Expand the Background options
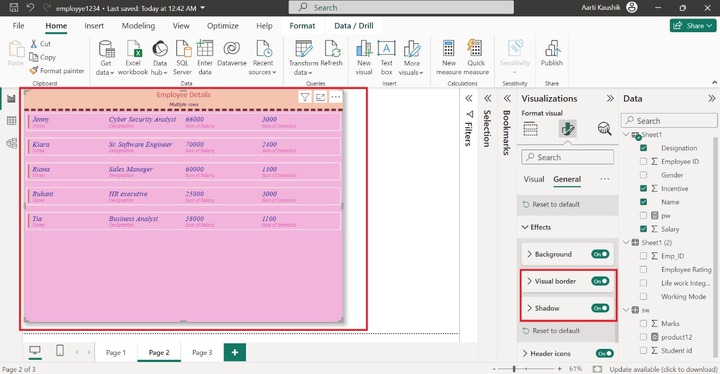This screenshot has height=374, width=720. (529, 254)
